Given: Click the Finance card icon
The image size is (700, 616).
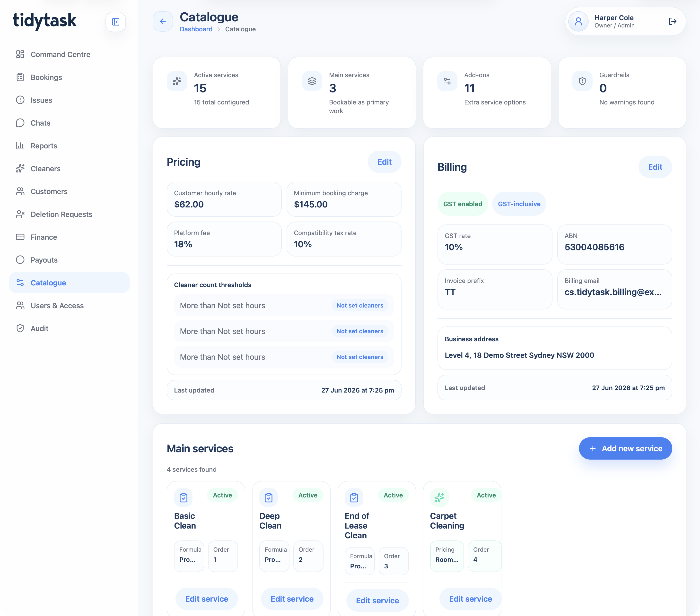Looking at the screenshot, I should click(20, 237).
